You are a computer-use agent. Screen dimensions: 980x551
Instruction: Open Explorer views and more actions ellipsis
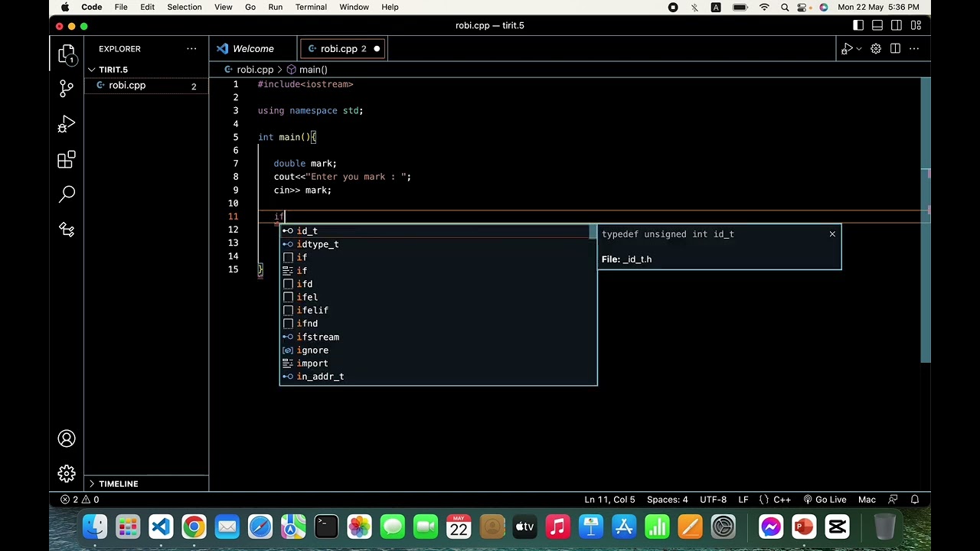click(x=191, y=49)
